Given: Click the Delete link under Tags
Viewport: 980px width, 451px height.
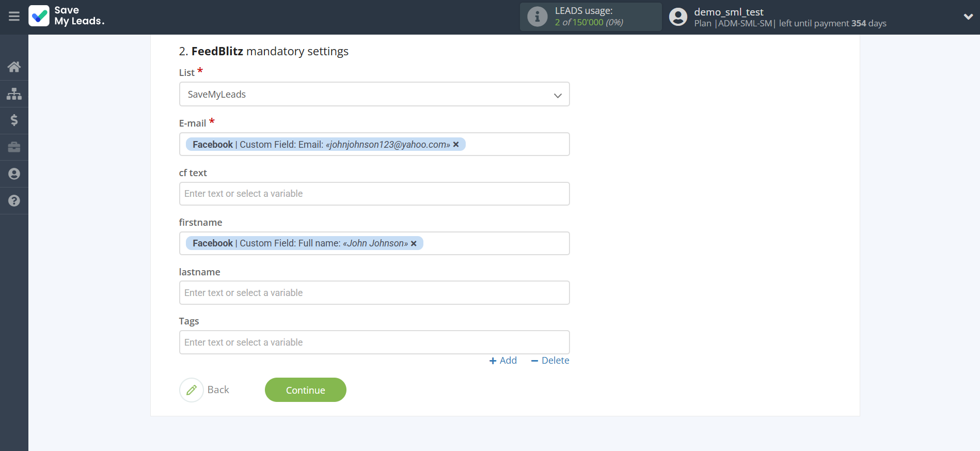Looking at the screenshot, I should point(550,361).
